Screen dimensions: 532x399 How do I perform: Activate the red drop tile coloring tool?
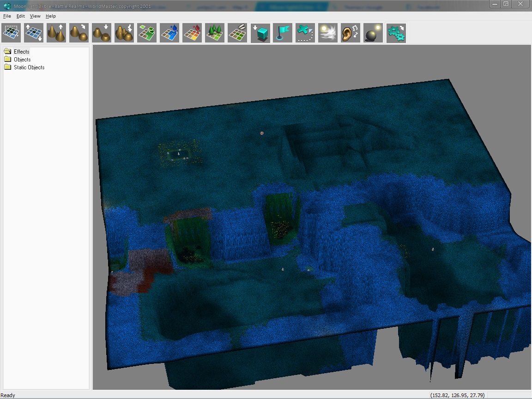pyautogui.click(x=192, y=33)
